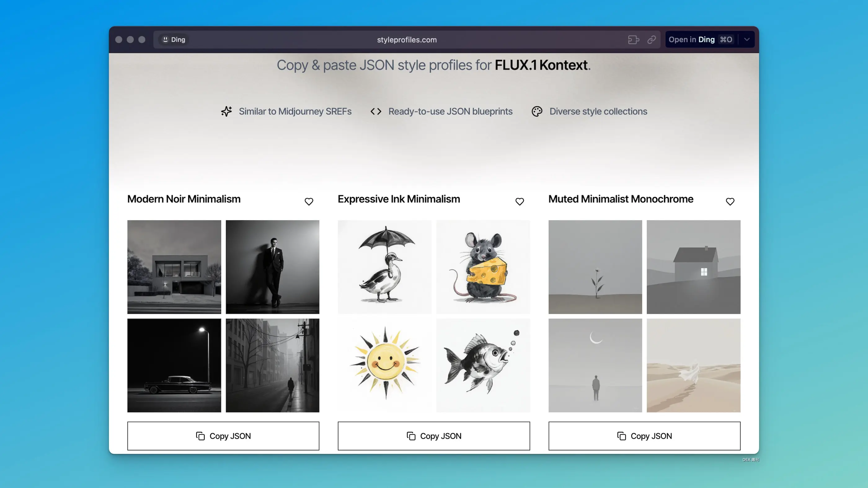Open the single flower monochrome thumbnail
This screenshot has width=868, height=488.
pyautogui.click(x=595, y=267)
